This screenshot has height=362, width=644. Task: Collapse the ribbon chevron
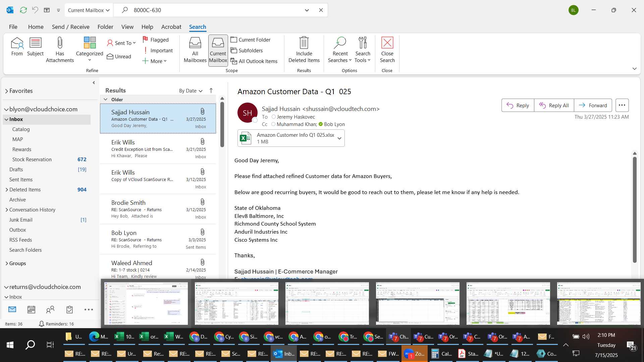pos(634,68)
